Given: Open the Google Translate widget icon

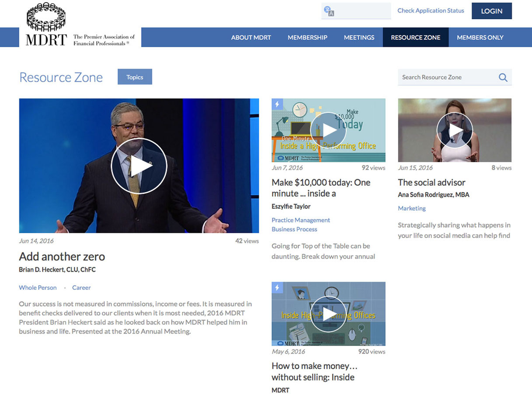Looking at the screenshot, I should click(x=329, y=11).
